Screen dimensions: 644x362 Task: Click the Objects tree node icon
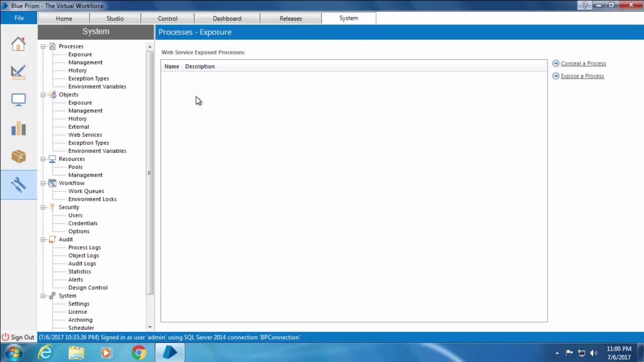click(52, 95)
